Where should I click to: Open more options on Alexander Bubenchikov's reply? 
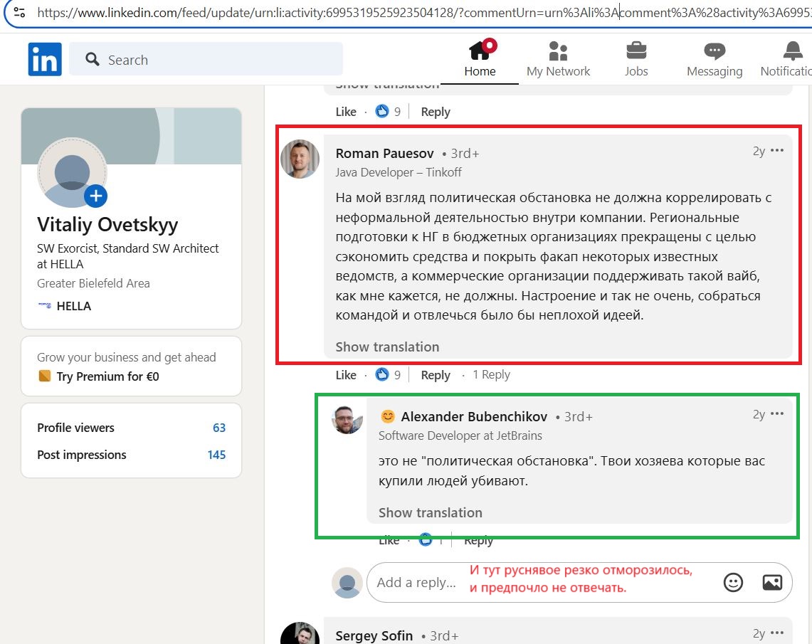click(x=777, y=413)
